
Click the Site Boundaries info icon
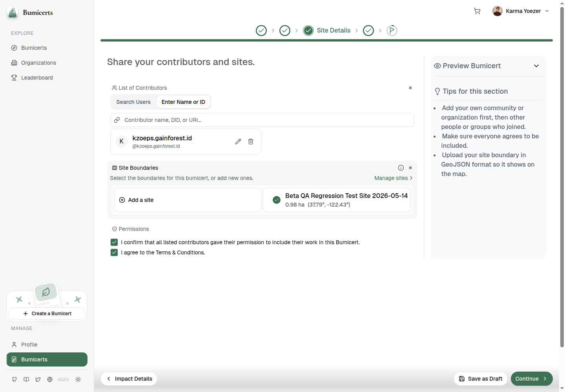tap(401, 168)
